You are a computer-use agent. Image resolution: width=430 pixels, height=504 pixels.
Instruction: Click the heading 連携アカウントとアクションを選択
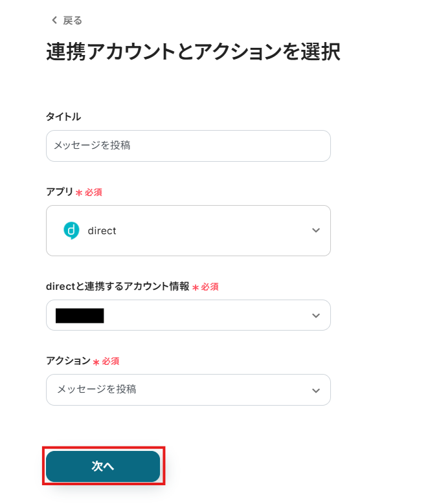193,52
